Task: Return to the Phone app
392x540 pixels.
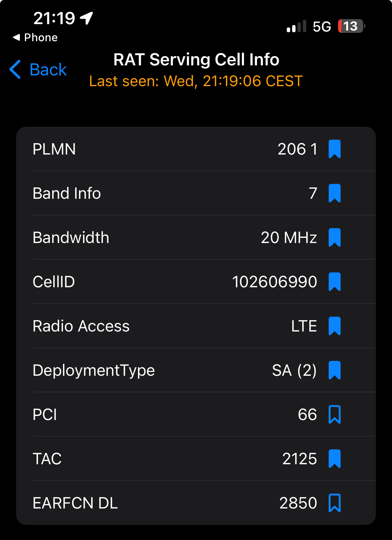Action: tap(35, 38)
